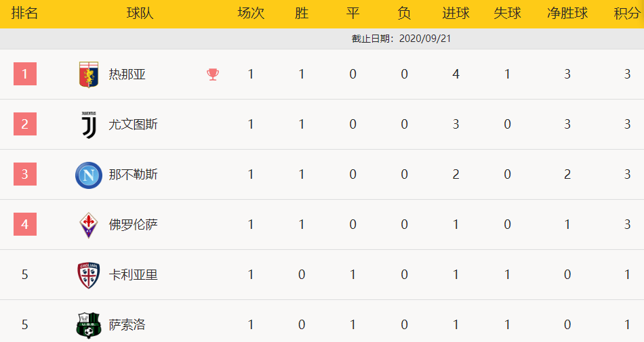Sort by 积分 column header
This screenshot has width=644, height=342.
[627, 13]
